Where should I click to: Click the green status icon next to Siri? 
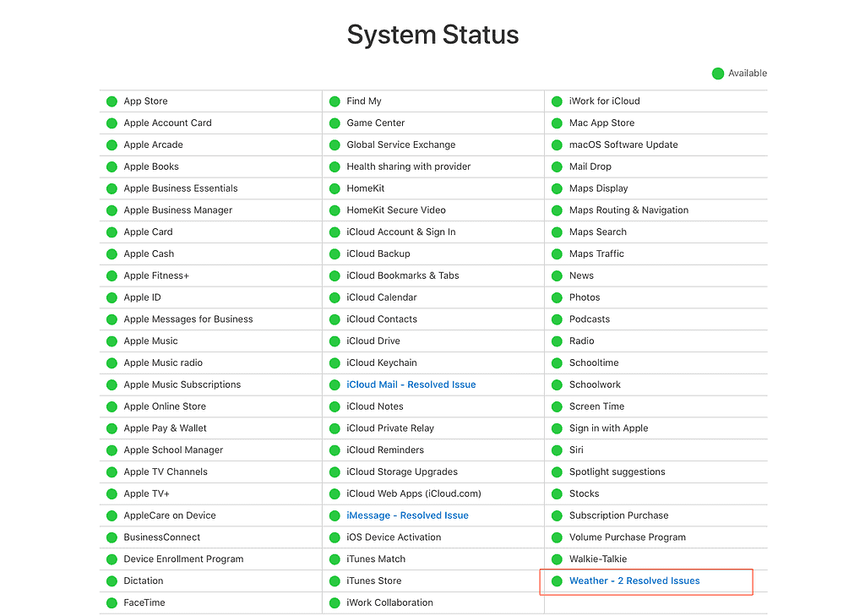click(557, 450)
